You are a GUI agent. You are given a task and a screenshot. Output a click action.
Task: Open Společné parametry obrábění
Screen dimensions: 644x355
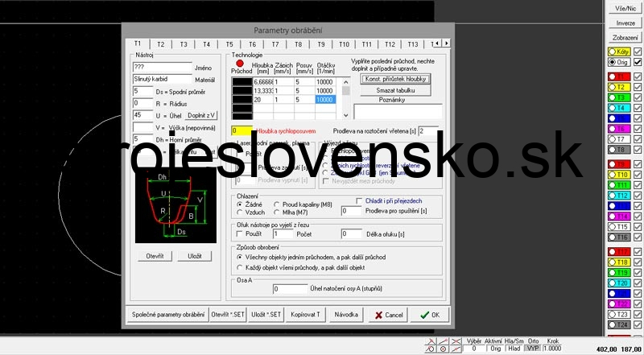[168, 315]
